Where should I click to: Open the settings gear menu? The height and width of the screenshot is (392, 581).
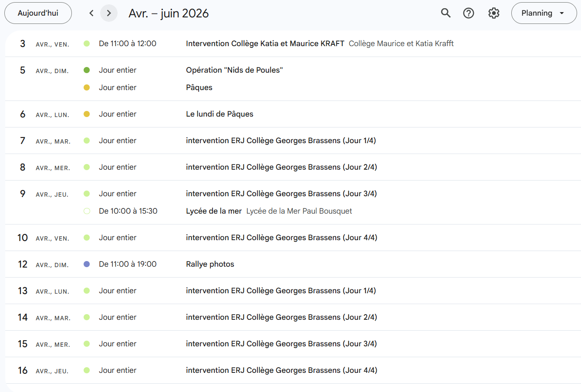coord(493,13)
